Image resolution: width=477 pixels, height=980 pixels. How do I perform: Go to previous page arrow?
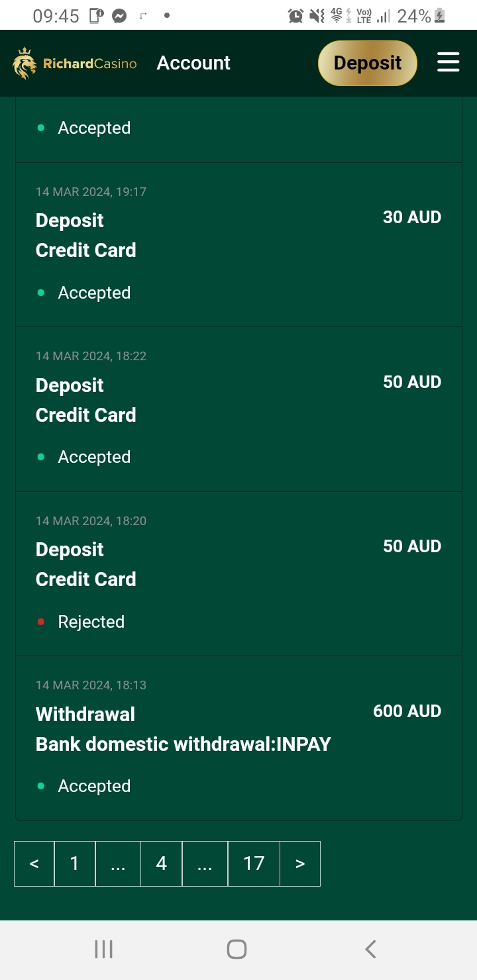[x=34, y=863]
